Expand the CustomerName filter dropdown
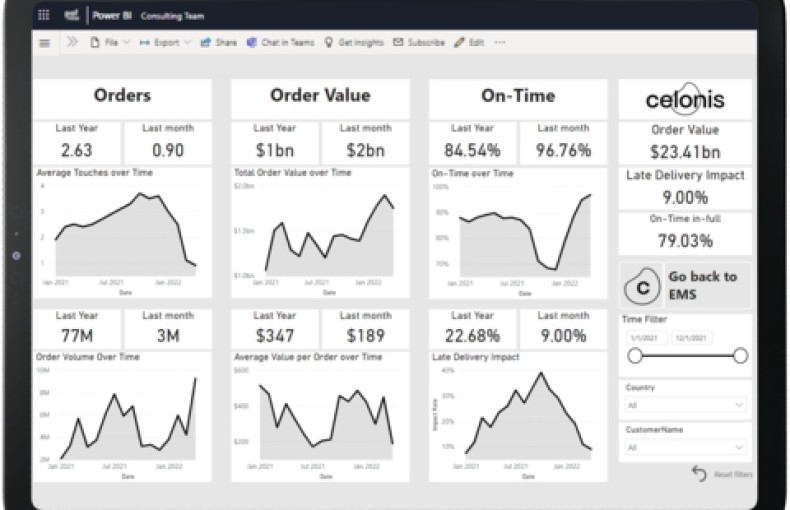Screen dimensions: 790x510 pyautogui.click(x=684, y=447)
